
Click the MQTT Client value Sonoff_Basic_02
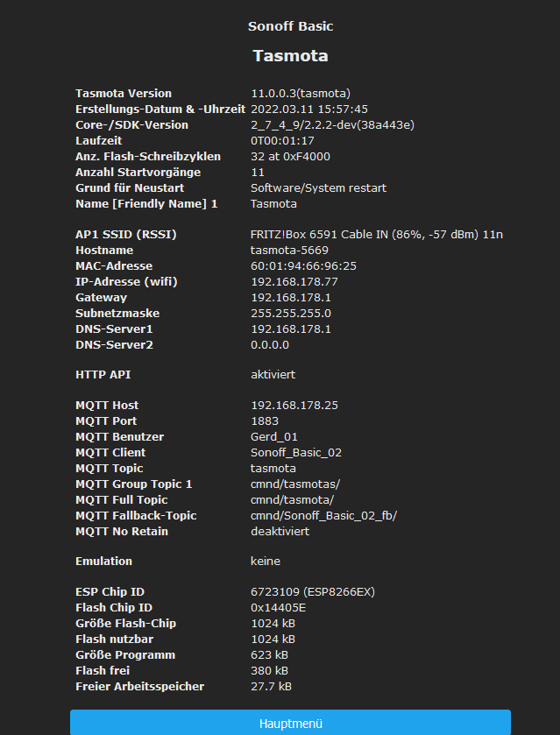click(x=296, y=453)
